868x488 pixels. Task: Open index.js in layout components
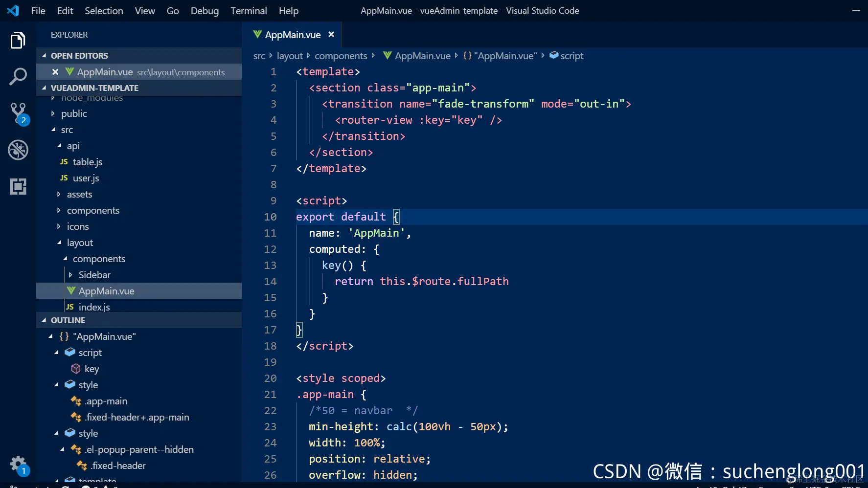(139, 307)
